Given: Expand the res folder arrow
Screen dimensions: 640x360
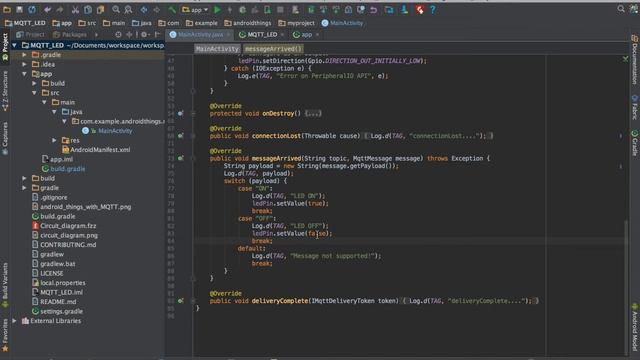Looking at the screenshot, I should pos(54,140).
